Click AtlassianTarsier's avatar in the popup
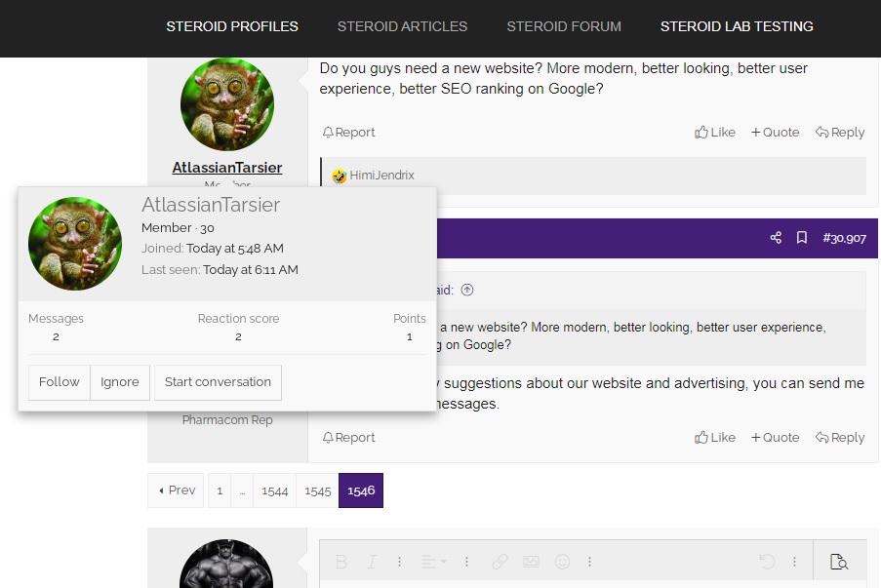This screenshot has width=881, height=588. pos(75,244)
